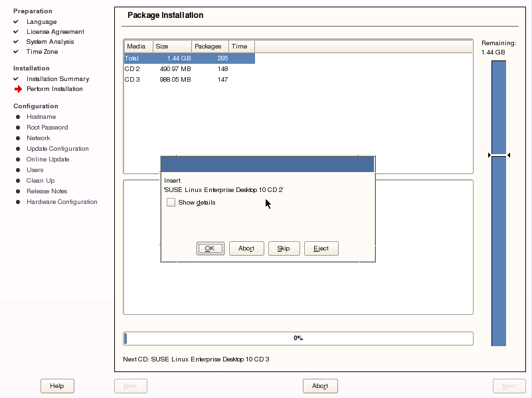Image resolution: width=532 pixels, height=398 pixels.
Task: Click the checkmark next to Language
Action: pos(15,22)
